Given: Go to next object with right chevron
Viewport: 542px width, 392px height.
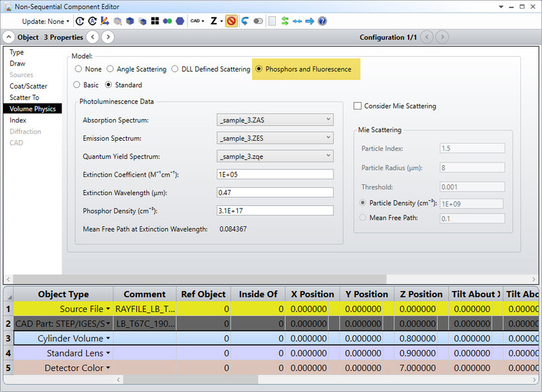Looking at the screenshot, I should click(108, 37).
